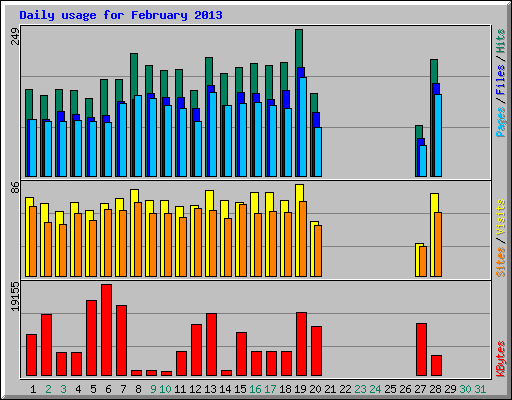The height and width of the screenshot is (400, 512).
Task: Click day label '16' on the x-axis
Action: click(x=255, y=389)
